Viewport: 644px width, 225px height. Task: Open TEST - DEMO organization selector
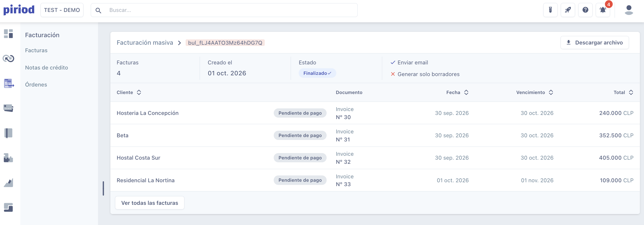(62, 10)
